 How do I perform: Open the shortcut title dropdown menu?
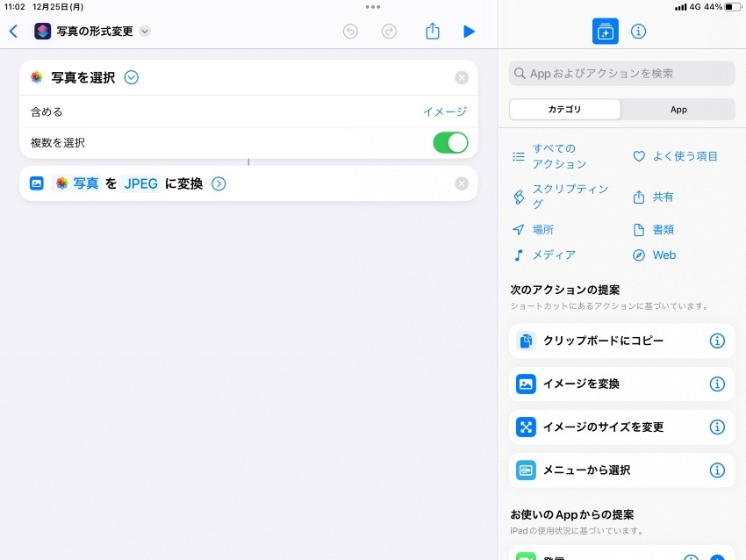[145, 30]
